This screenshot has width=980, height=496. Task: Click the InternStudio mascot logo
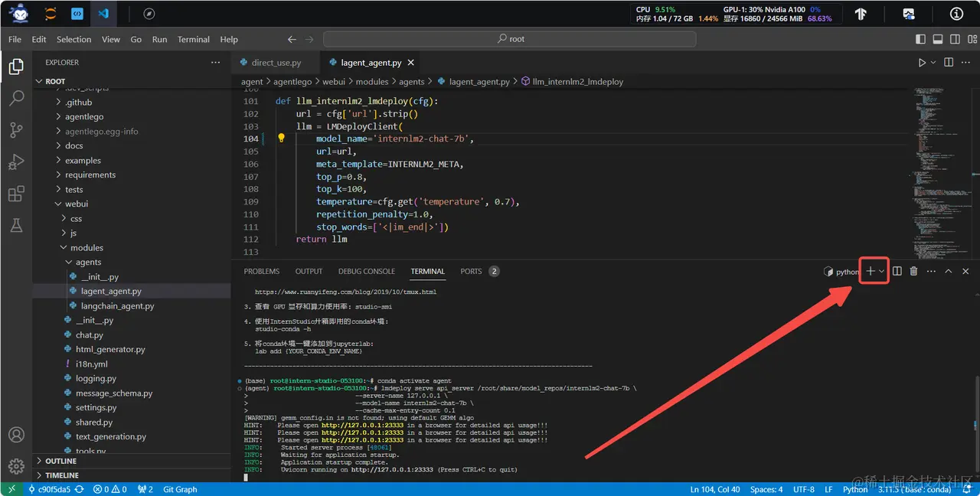(19, 13)
